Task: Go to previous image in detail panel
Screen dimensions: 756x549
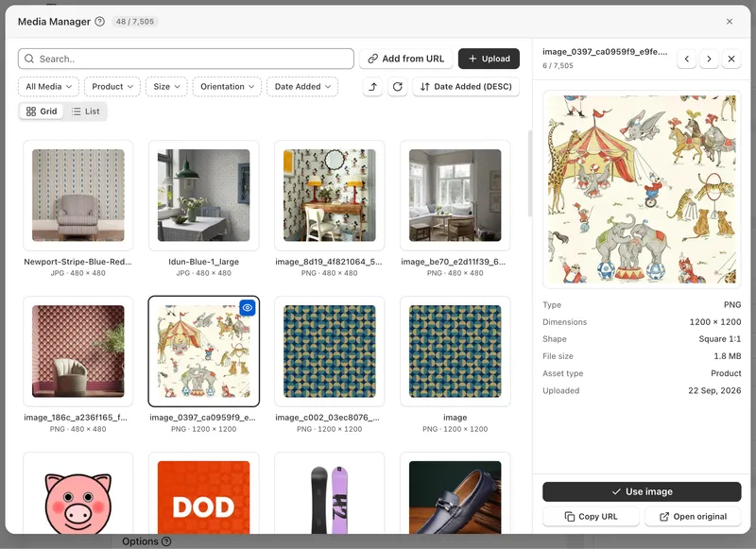Action: pyautogui.click(x=687, y=59)
